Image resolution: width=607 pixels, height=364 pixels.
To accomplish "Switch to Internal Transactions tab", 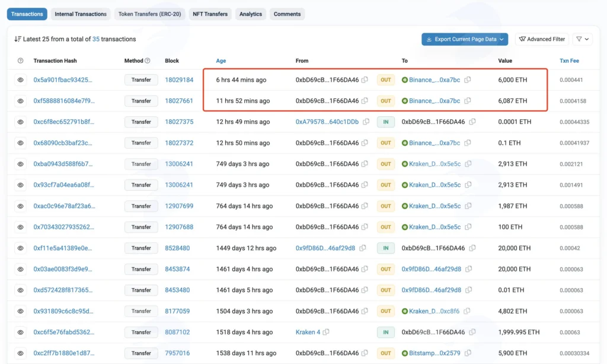I will tap(81, 14).
